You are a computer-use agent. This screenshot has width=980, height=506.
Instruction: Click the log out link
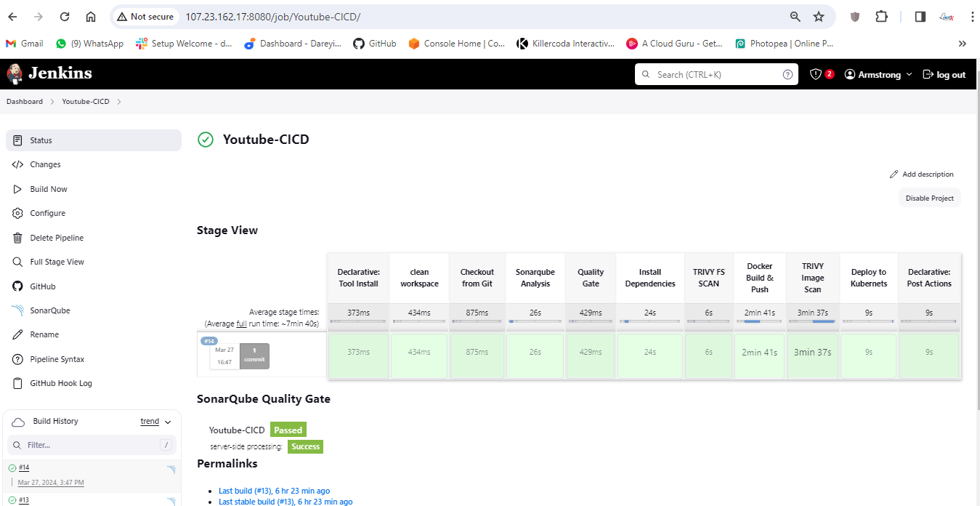[x=944, y=74]
